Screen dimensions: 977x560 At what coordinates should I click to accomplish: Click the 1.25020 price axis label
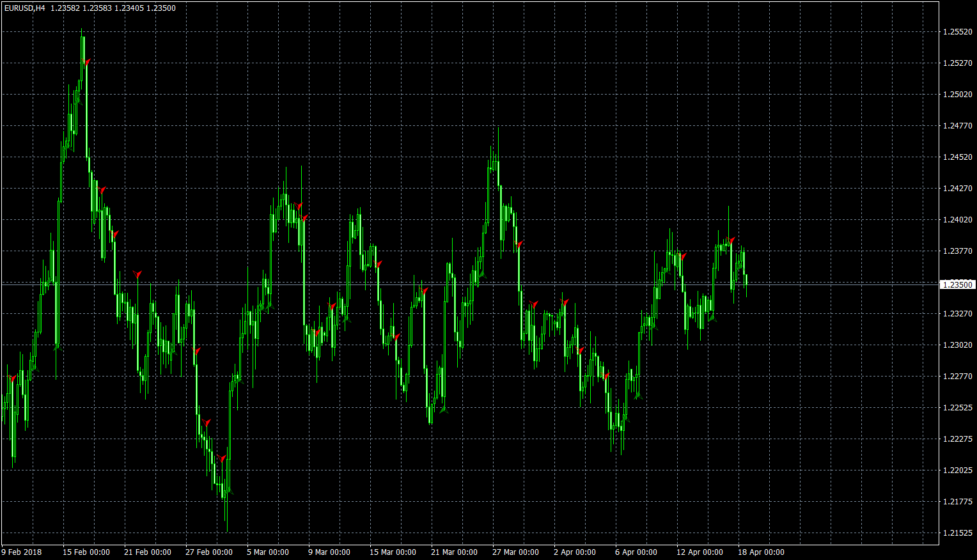click(x=958, y=95)
